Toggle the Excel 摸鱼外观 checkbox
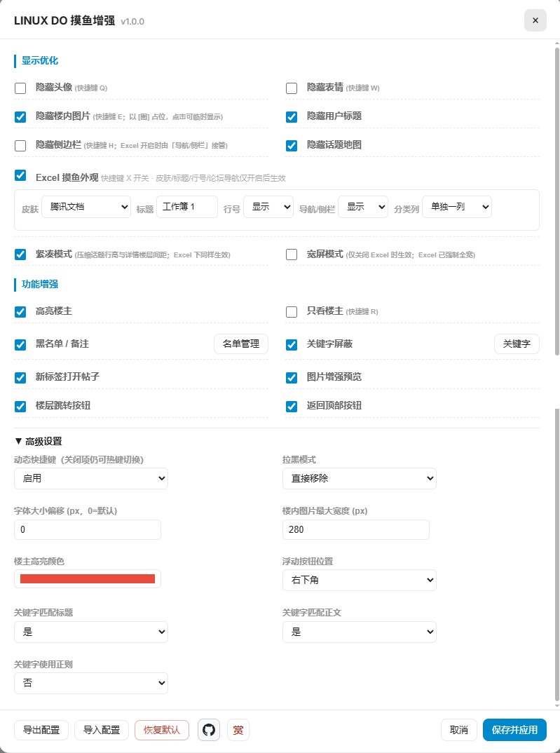560x753 pixels. (20, 175)
